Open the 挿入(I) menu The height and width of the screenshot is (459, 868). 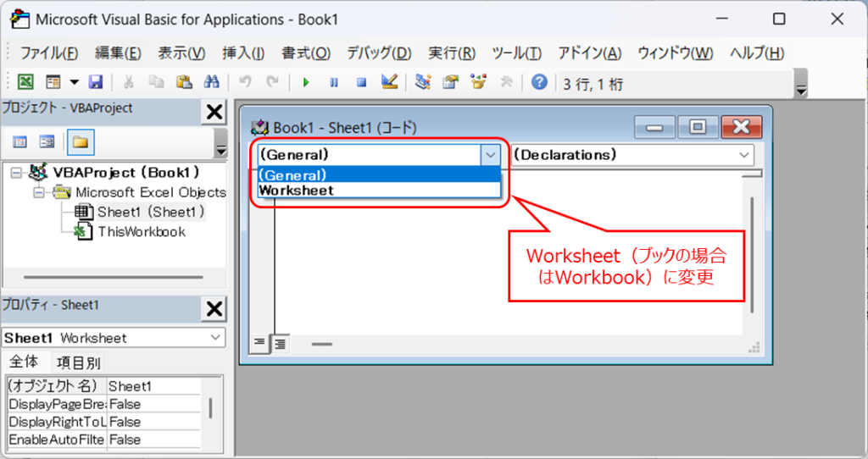(x=243, y=53)
